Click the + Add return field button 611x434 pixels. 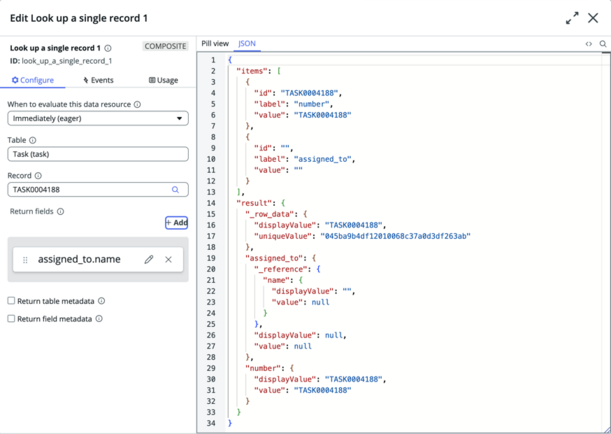click(177, 223)
